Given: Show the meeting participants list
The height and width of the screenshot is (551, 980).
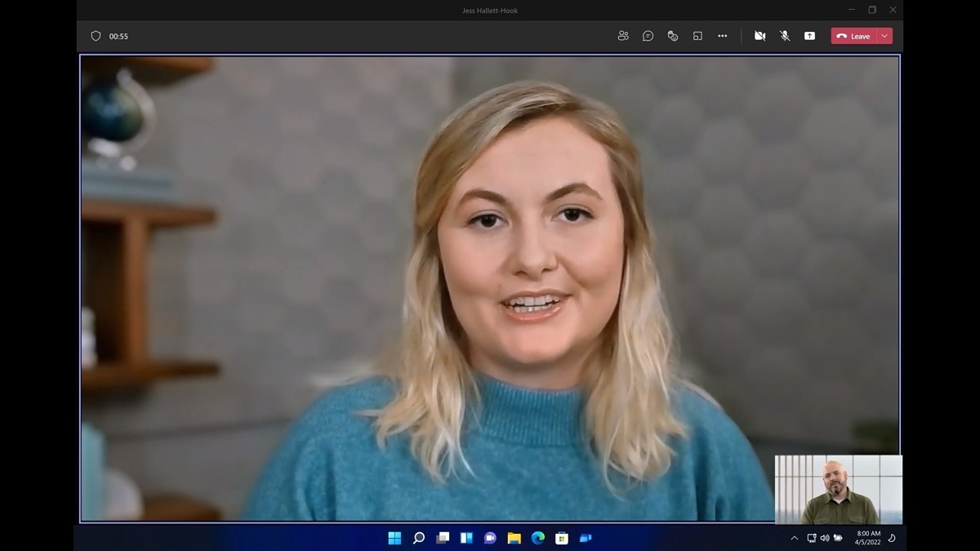Looking at the screenshot, I should click(623, 36).
